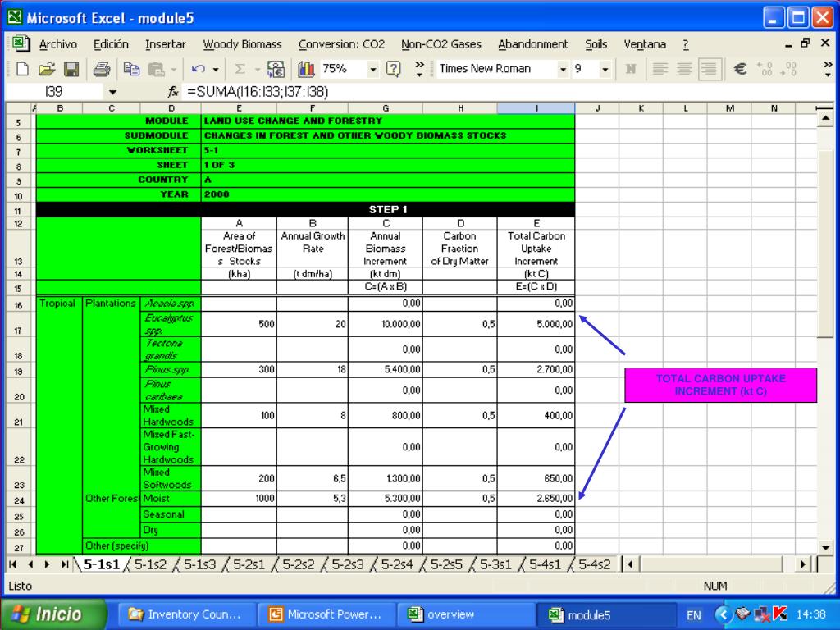Screen dimensions: 840x630
Task: Select the cell containing 10.000,00
Action: [386, 323]
